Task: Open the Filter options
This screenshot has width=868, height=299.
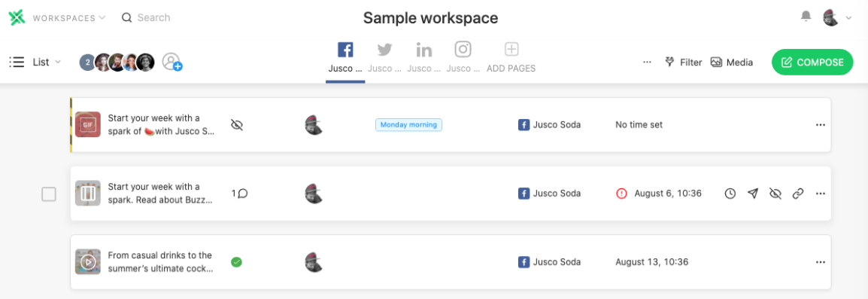Action: (684, 62)
